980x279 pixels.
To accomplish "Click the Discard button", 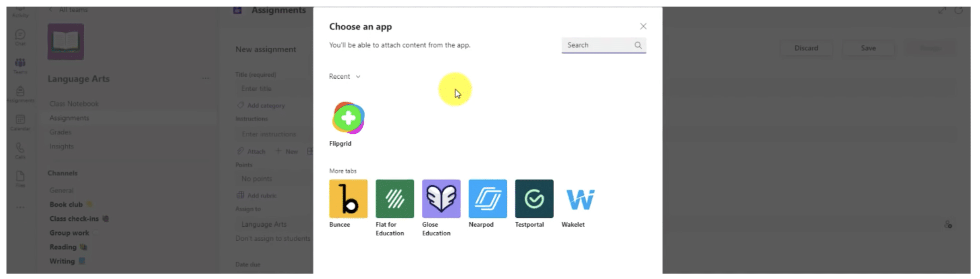I will 806,48.
